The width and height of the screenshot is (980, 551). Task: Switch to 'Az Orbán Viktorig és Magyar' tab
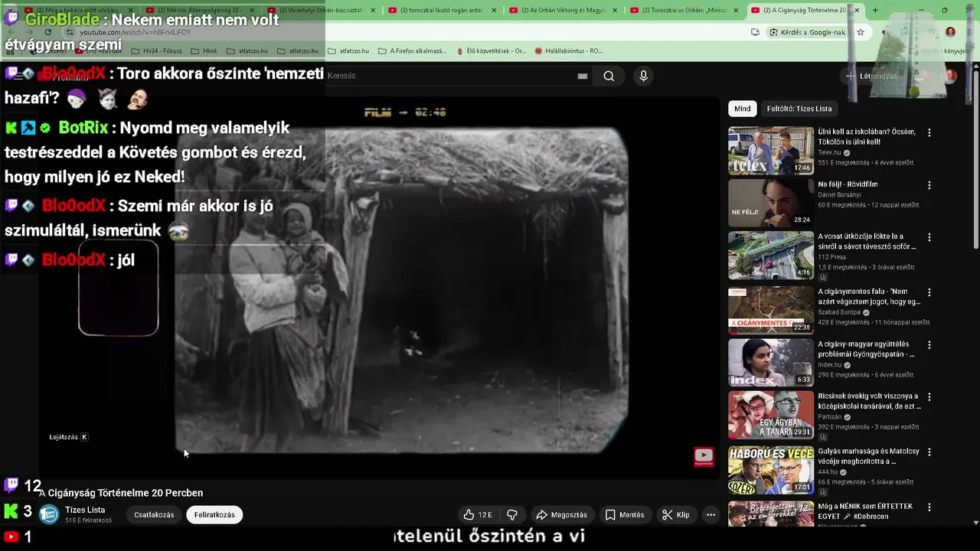[561, 10]
